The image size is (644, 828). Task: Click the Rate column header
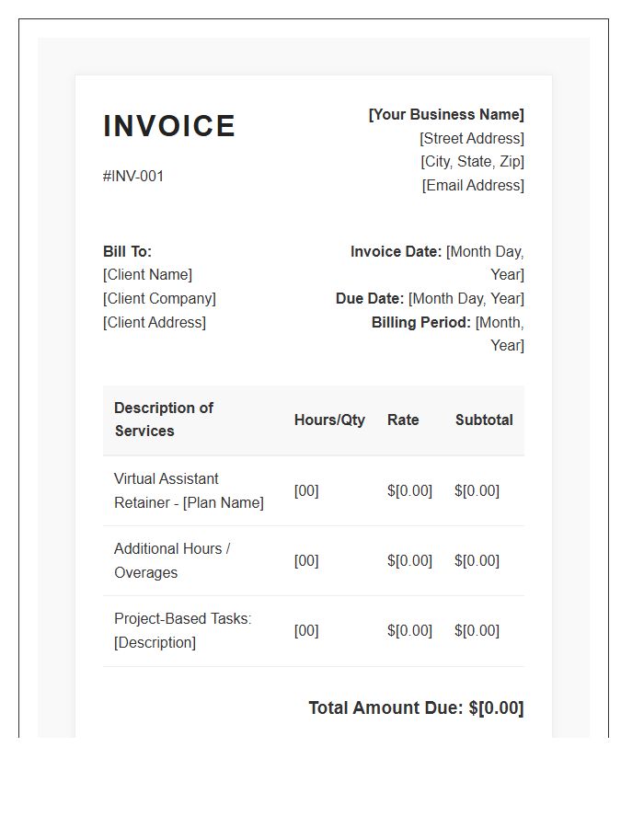pyautogui.click(x=403, y=420)
